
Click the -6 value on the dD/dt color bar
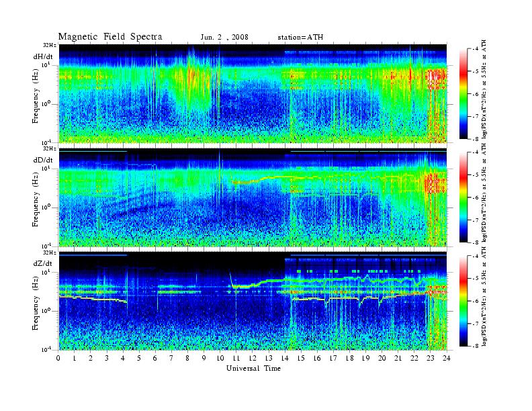pyautogui.click(x=476, y=197)
